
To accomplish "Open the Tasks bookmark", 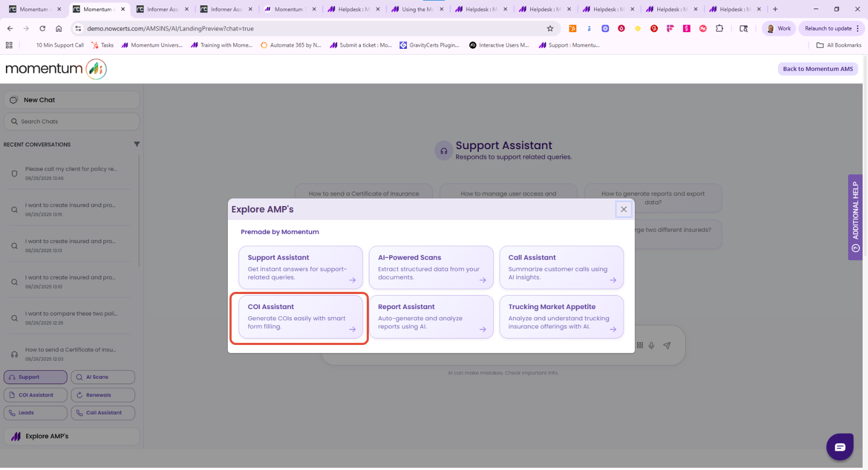I will (103, 45).
